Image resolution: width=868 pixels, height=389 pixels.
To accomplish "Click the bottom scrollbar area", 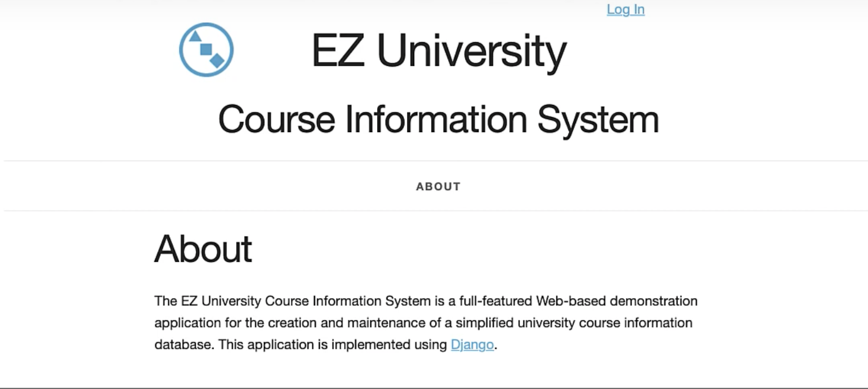I will 434,387.
